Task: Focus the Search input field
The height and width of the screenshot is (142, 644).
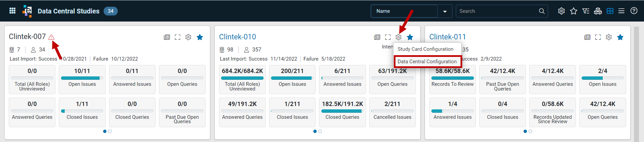Action: tap(497, 11)
